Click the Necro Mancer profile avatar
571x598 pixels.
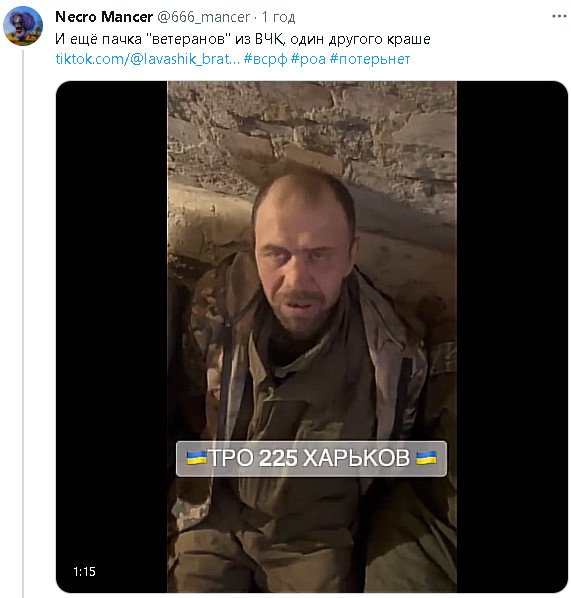point(23,26)
